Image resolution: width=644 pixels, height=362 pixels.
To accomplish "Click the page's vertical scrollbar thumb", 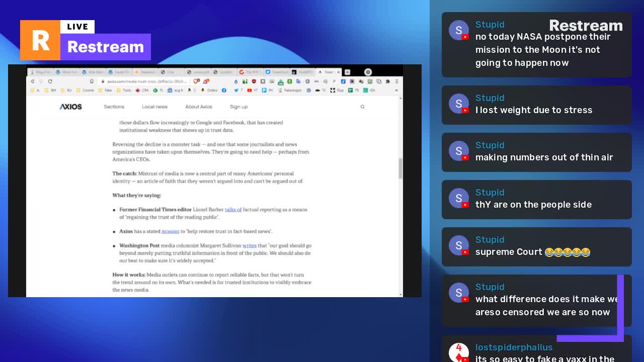I will [x=400, y=168].
